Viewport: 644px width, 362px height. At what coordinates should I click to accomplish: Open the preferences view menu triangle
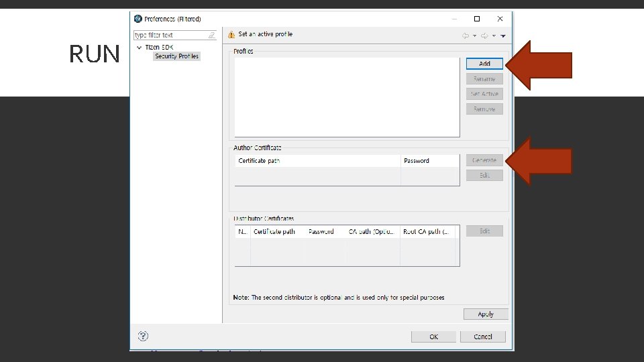pos(502,36)
